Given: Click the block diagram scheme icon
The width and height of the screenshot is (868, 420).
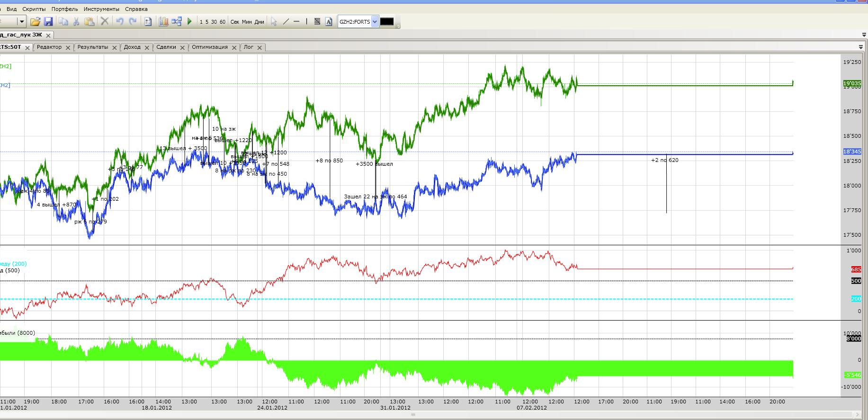Looking at the screenshot, I should pos(177,21).
